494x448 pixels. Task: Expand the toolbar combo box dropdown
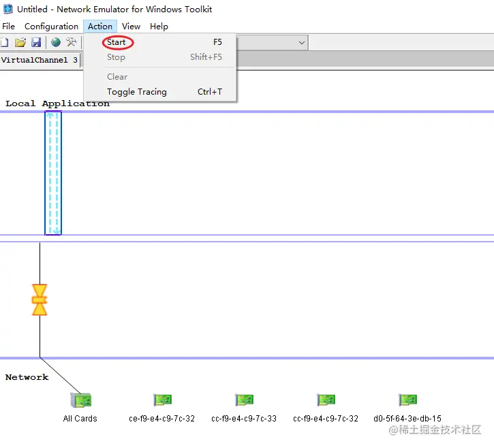[x=301, y=42]
